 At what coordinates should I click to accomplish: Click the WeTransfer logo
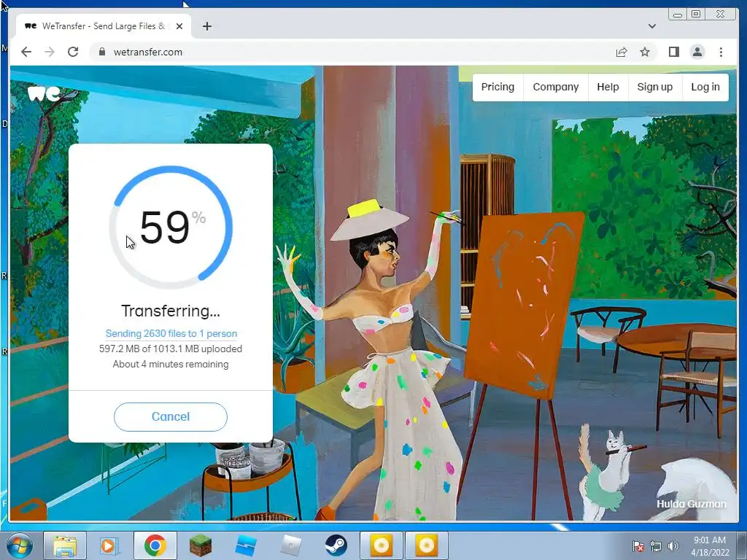click(44, 93)
